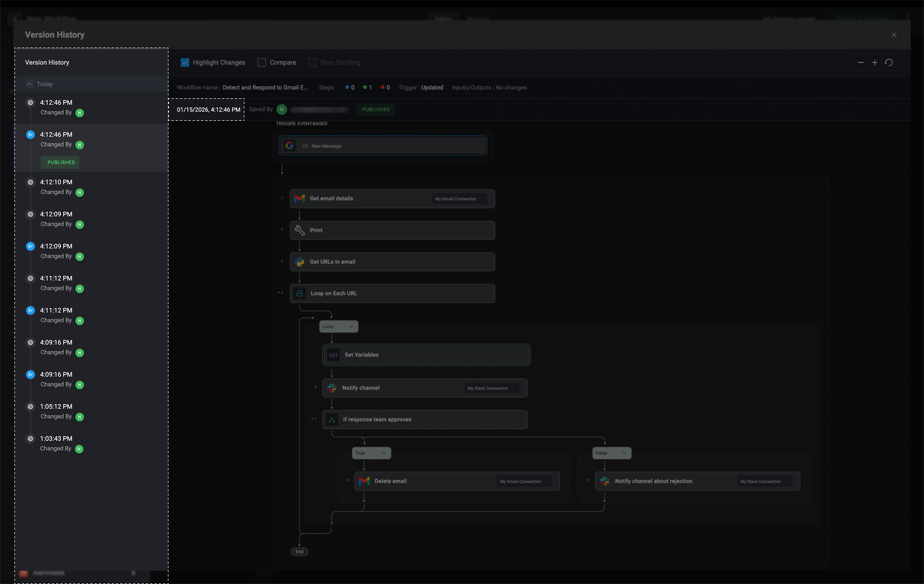Viewport: 924px width, 584px height.
Task: Click the blue publish icon for 4:09:16 PM
Action: (x=30, y=375)
